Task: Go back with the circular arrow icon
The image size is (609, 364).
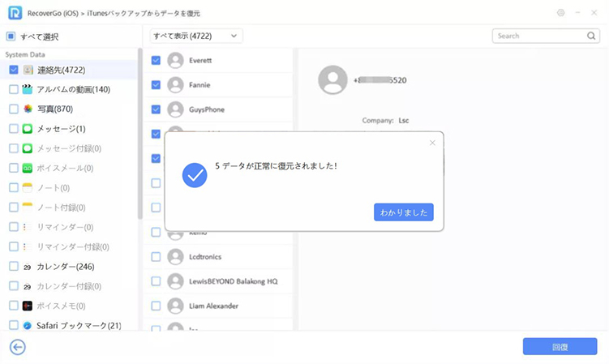Action: click(x=18, y=347)
